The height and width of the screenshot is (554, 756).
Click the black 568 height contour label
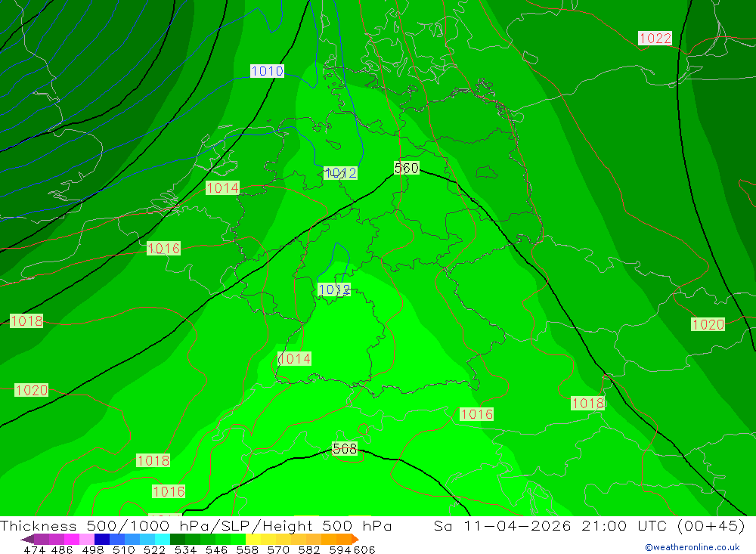[345, 448]
